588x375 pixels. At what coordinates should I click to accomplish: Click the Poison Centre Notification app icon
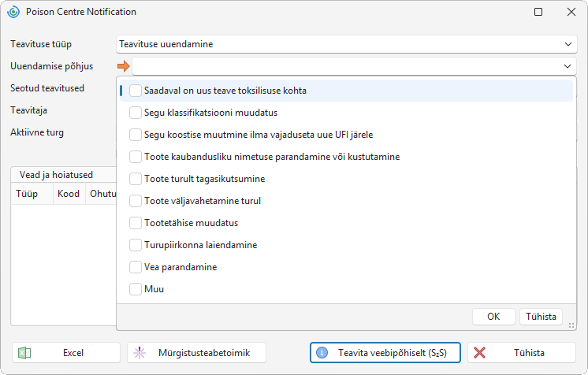[13, 12]
